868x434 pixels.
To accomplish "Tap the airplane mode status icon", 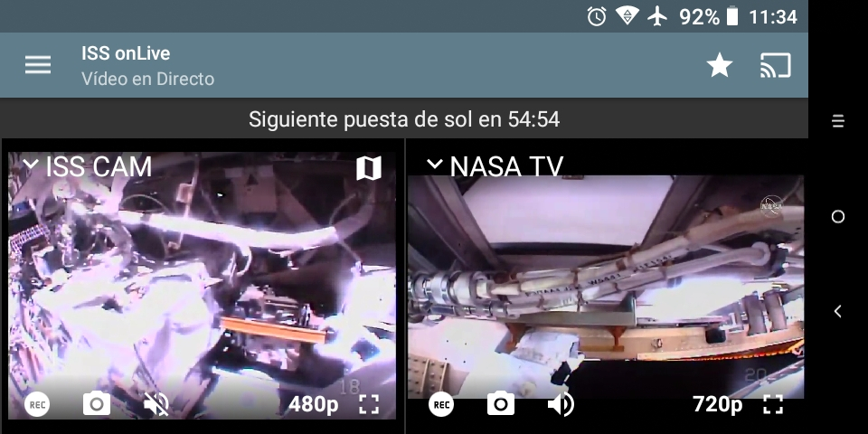I will [657, 16].
